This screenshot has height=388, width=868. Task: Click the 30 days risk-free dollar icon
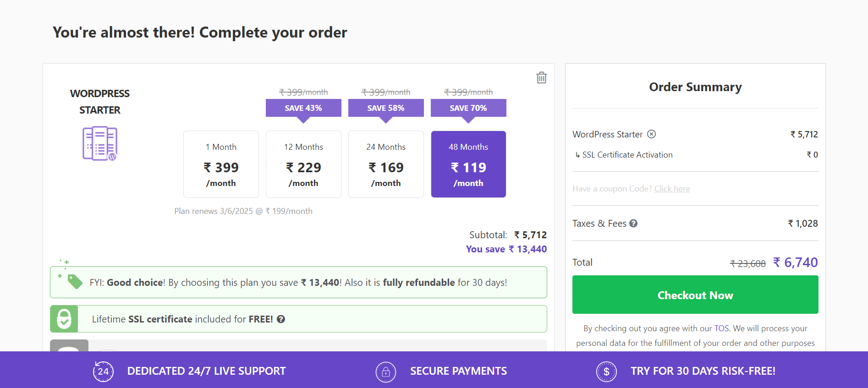(606, 372)
